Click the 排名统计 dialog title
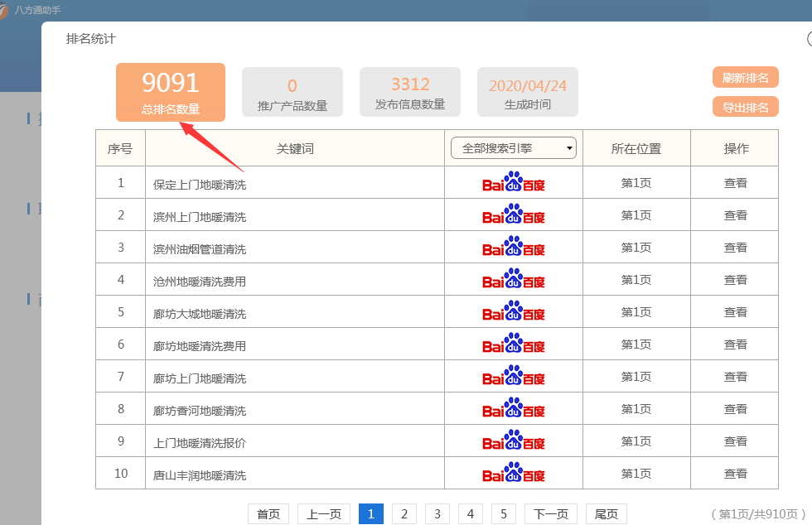The height and width of the screenshot is (525, 812). pos(90,39)
